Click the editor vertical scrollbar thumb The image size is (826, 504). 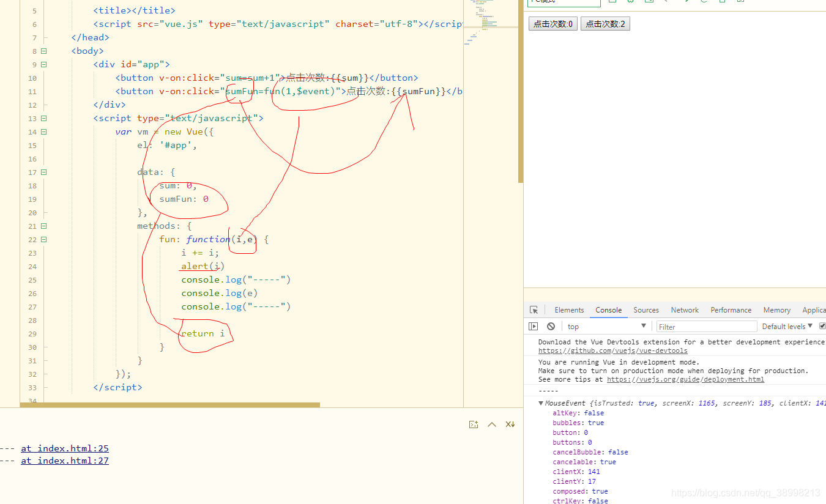point(521,92)
